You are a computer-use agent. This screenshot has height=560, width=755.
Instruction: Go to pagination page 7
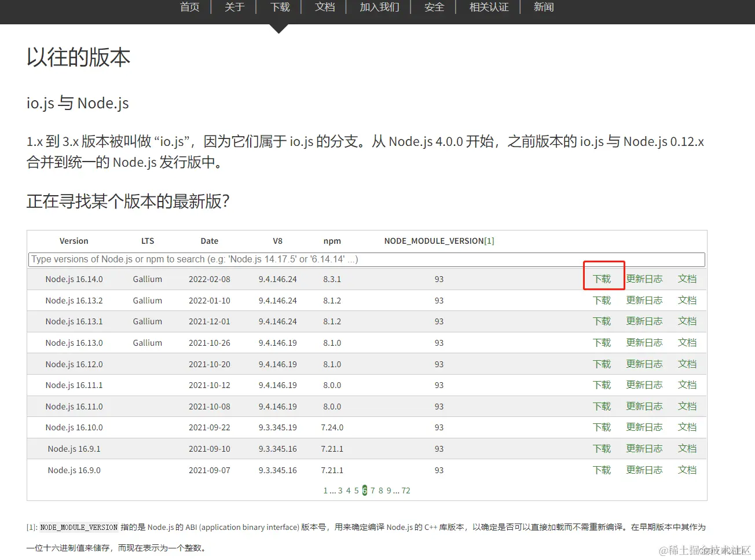[373, 491]
